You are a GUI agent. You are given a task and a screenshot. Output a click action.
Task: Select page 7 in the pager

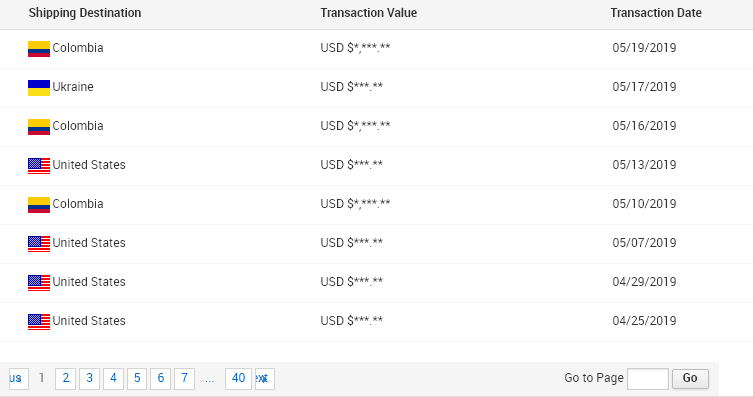(x=184, y=379)
